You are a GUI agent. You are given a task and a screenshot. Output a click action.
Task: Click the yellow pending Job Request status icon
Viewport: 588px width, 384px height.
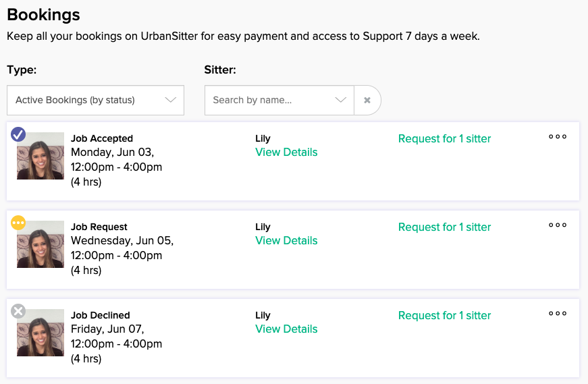tap(18, 223)
